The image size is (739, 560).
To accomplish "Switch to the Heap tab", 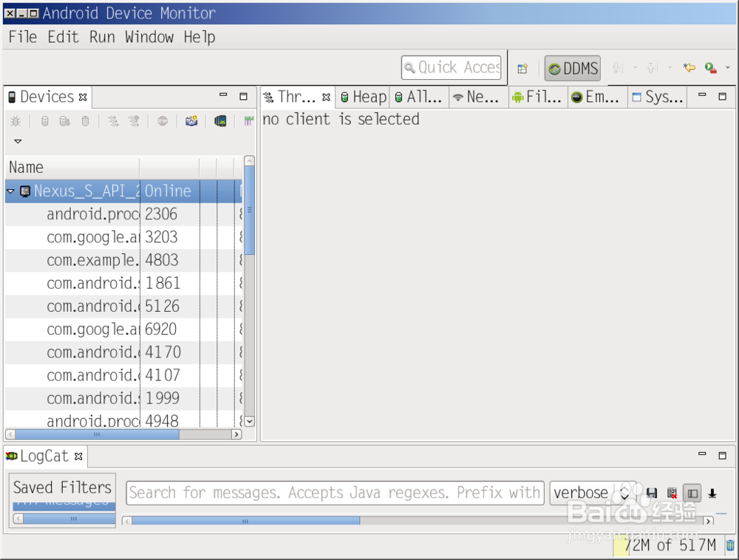I will tap(363, 97).
